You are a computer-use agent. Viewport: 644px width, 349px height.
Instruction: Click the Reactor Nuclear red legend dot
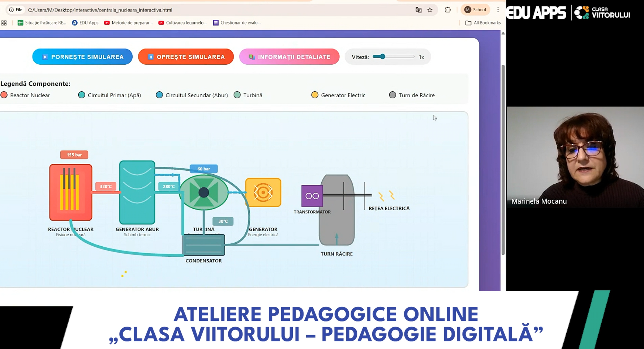click(4, 95)
